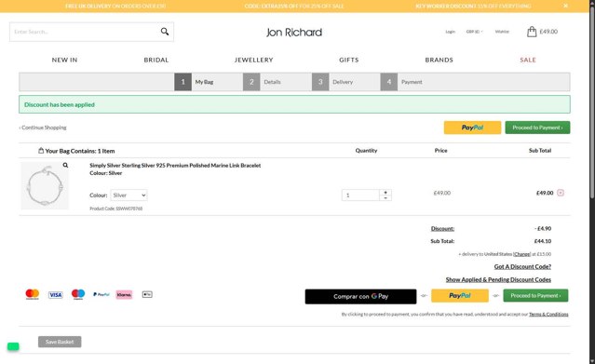Click the Jon Richard logo
The height and width of the screenshot is (364, 595).
point(294,33)
